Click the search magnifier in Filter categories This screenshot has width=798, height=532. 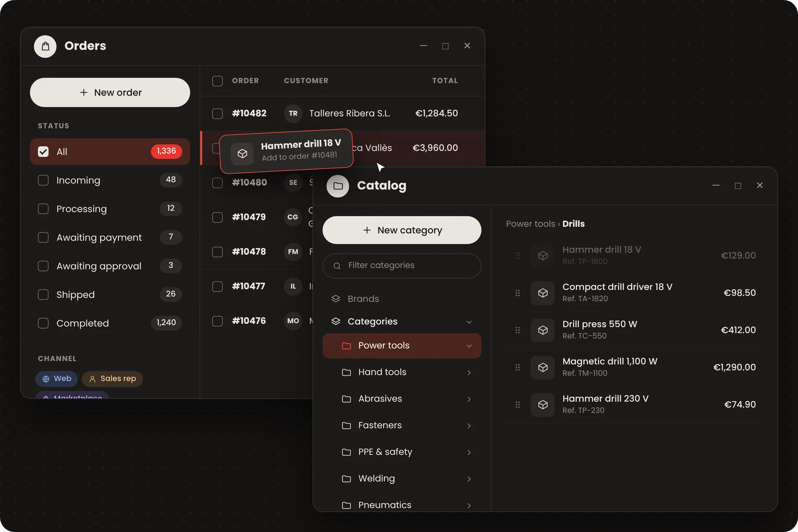[x=337, y=266]
